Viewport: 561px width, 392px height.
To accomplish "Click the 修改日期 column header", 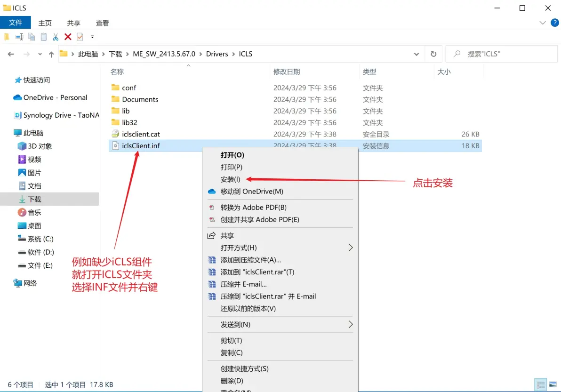I will tap(287, 72).
